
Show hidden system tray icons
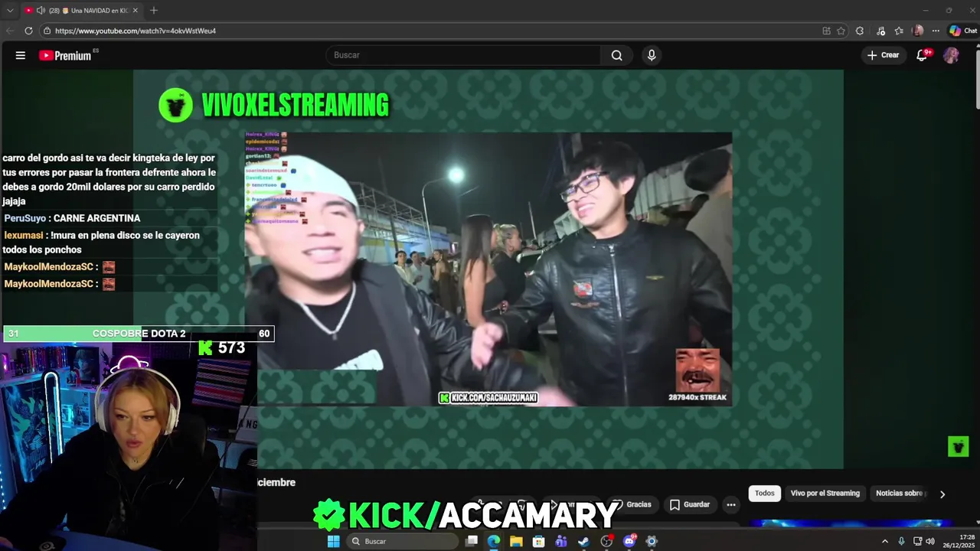tap(885, 541)
